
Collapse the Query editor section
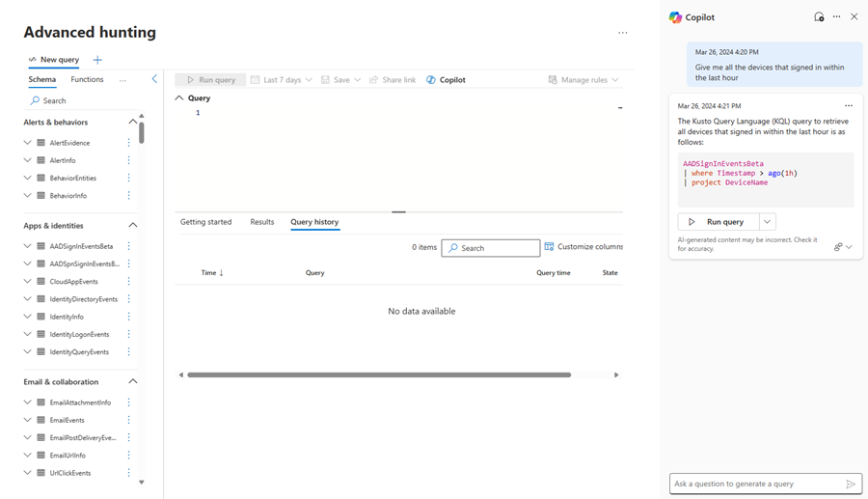pyautogui.click(x=178, y=98)
